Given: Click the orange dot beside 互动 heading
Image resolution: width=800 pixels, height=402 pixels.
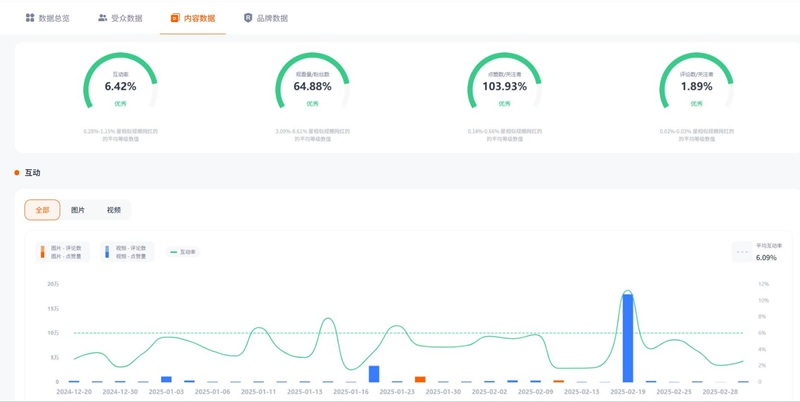Looking at the screenshot, I should pos(17,173).
